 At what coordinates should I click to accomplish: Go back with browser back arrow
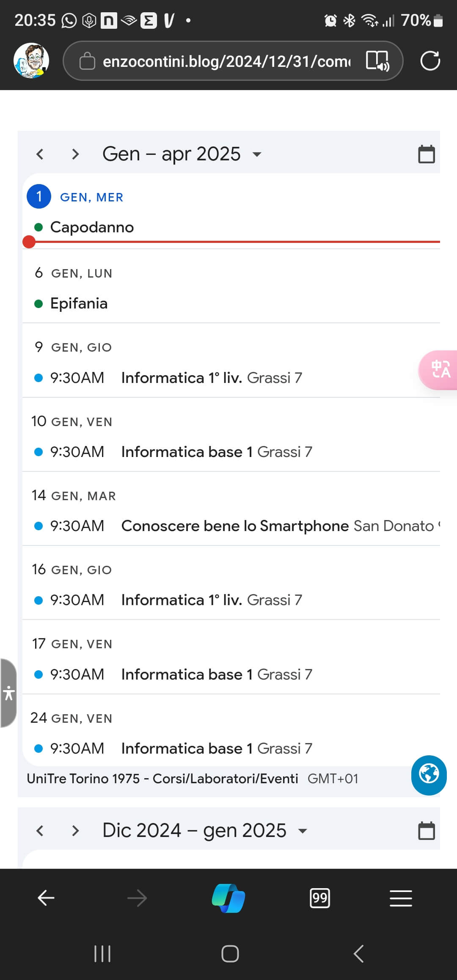46,898
